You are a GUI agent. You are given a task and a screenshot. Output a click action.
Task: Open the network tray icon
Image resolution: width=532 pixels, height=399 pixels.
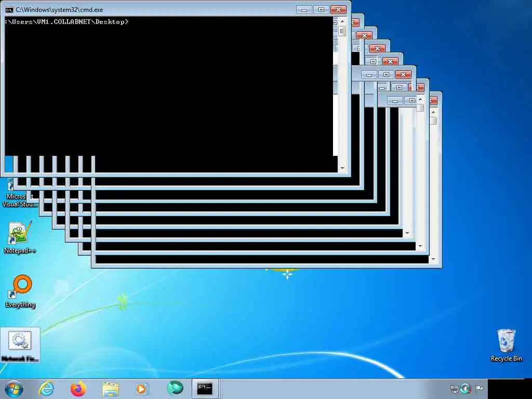pyautogui.click(x=454, y=389)
